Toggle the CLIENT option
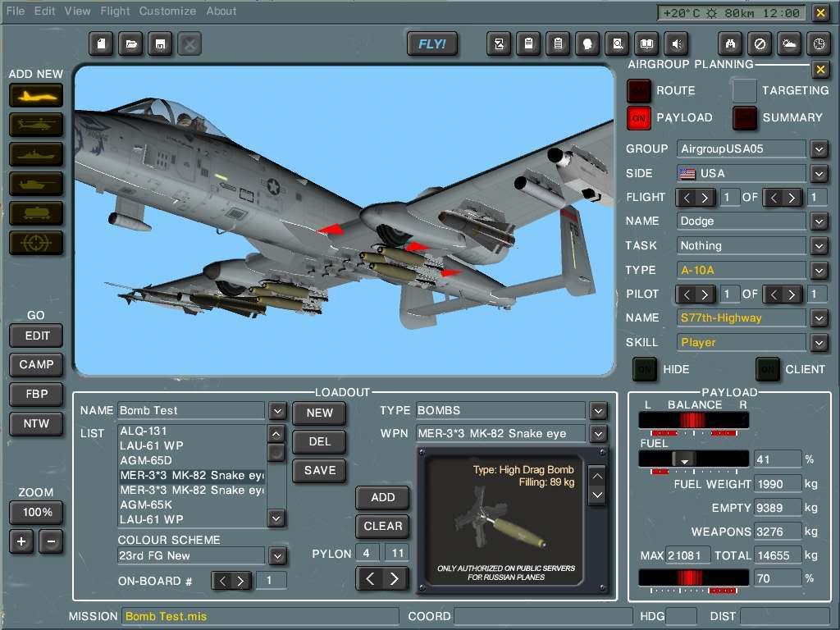Image resolution: width=840 pixels, height=630 pixels. (x=769, y=370)
